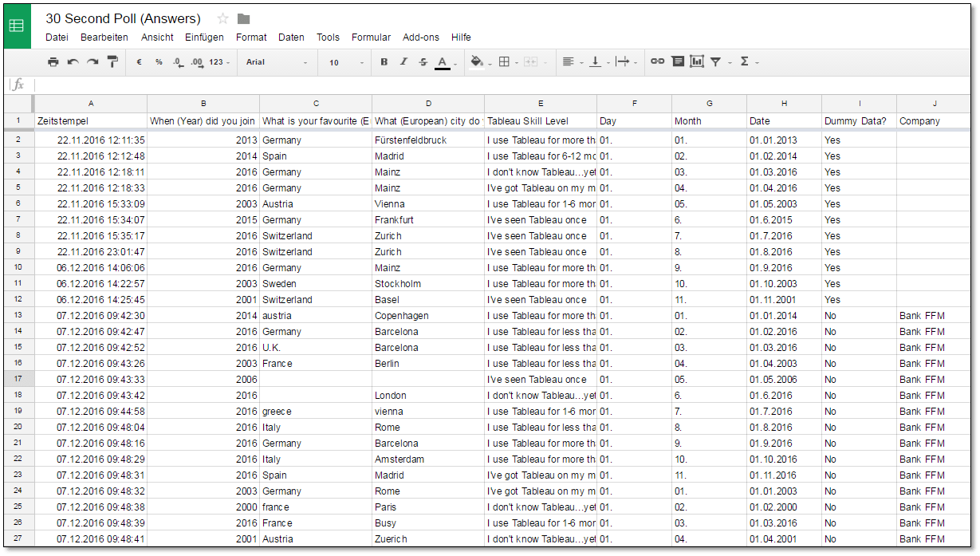Select row 1 header
The width and height of the screenshot is (980, 556).
coord(18,121)
